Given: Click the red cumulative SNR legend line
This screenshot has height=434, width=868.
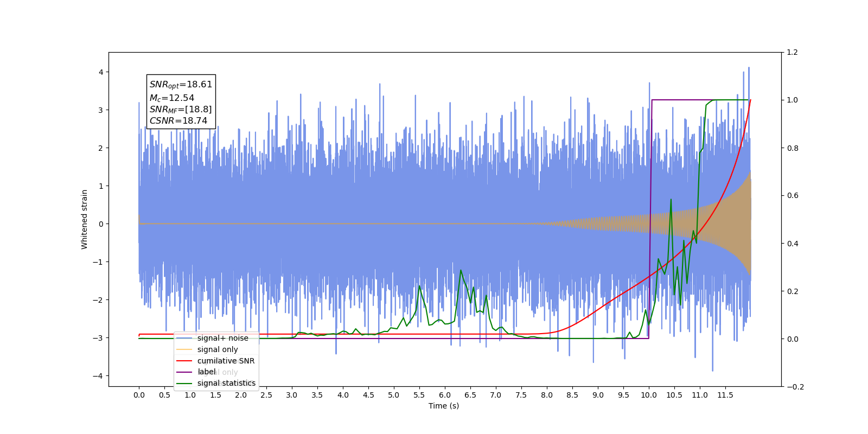Looking at the screenshot, I should pos(184,361).
